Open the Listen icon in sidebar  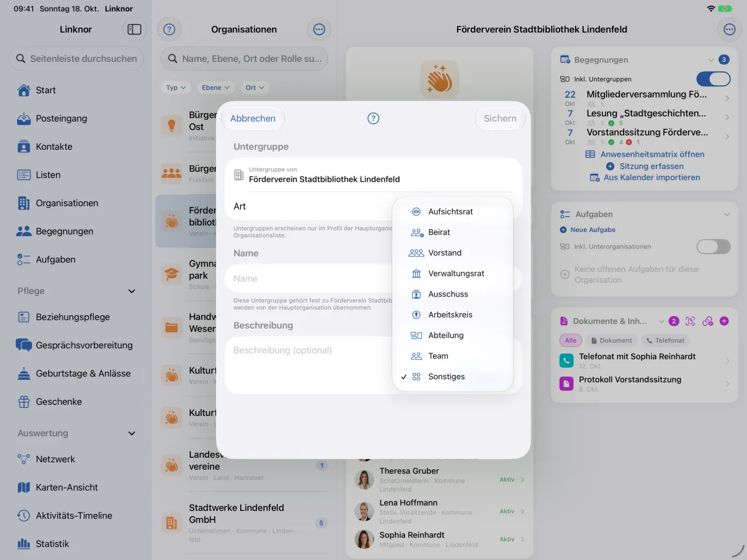[24, 175]
